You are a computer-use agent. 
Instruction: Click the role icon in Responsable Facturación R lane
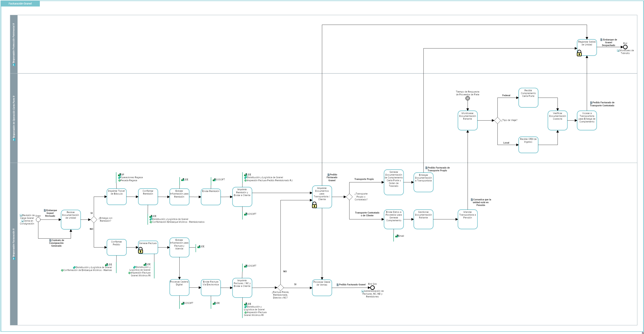tap(14, 258)
